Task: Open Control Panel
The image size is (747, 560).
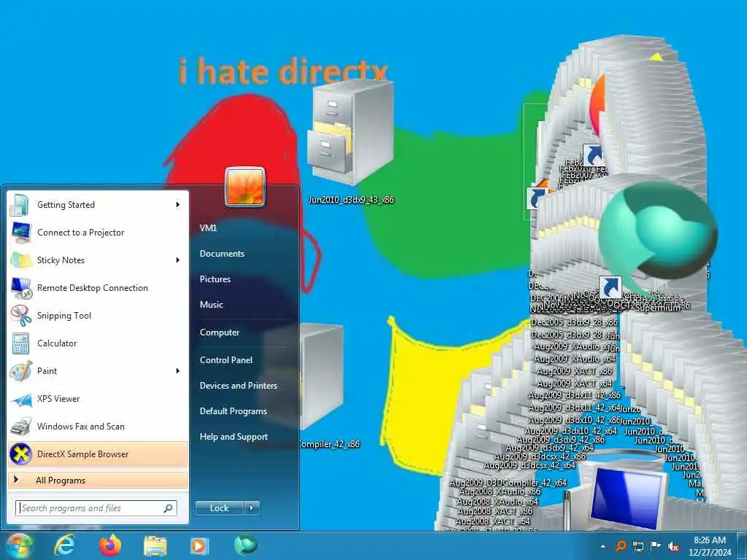Action: (226, 359)
